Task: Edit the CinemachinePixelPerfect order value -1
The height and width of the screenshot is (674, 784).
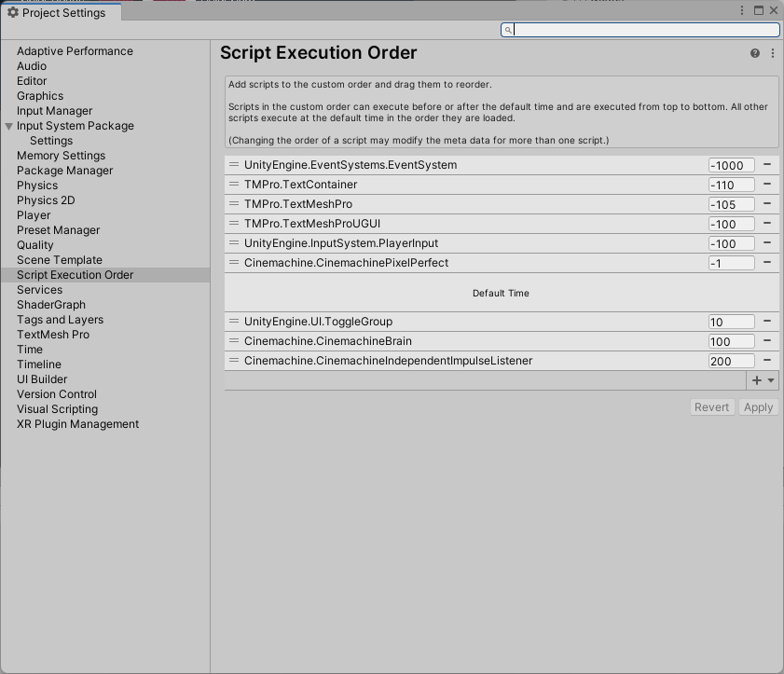Action: point(732,264)
